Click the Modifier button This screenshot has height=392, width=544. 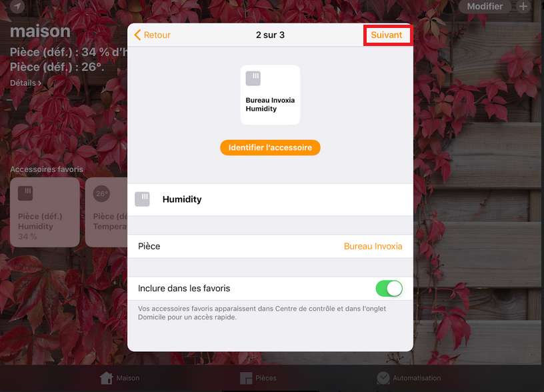[485, 6]
